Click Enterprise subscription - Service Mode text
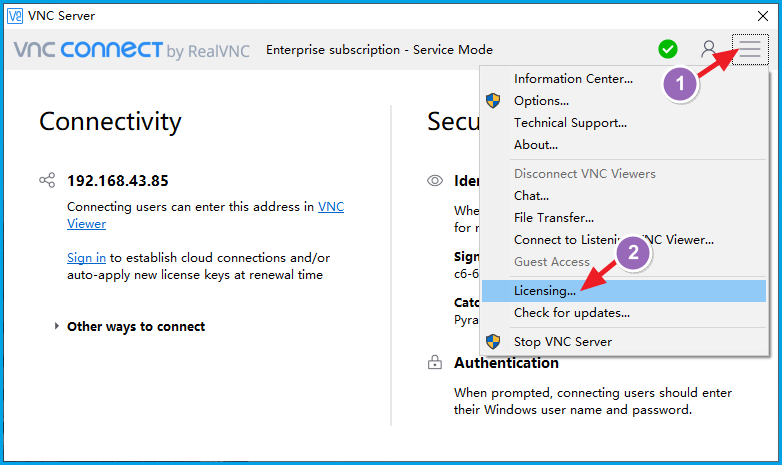The width and height of the screenshot is (782, 465). [379, 50]
